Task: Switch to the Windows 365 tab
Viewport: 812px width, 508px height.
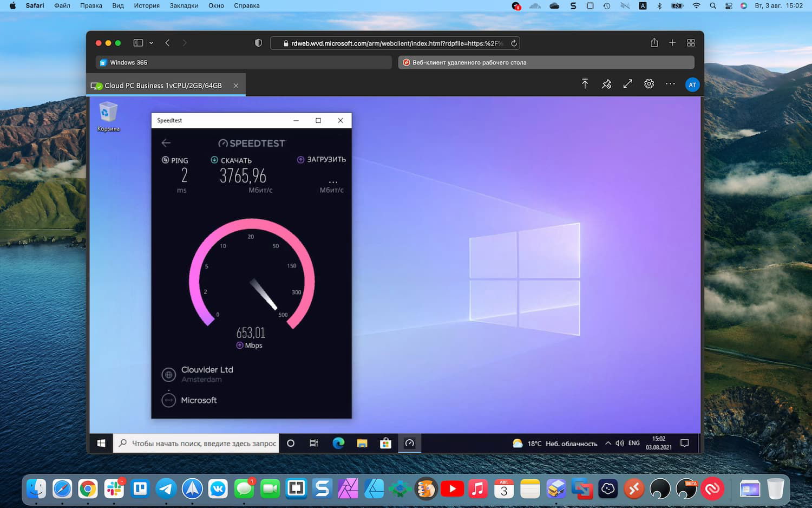Action: coord(244,62)
